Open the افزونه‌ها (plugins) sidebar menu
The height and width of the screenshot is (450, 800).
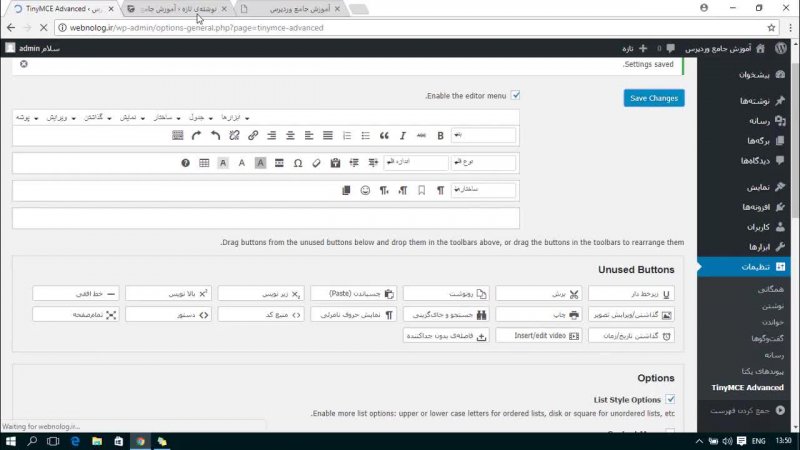click(x=748, y=207)
